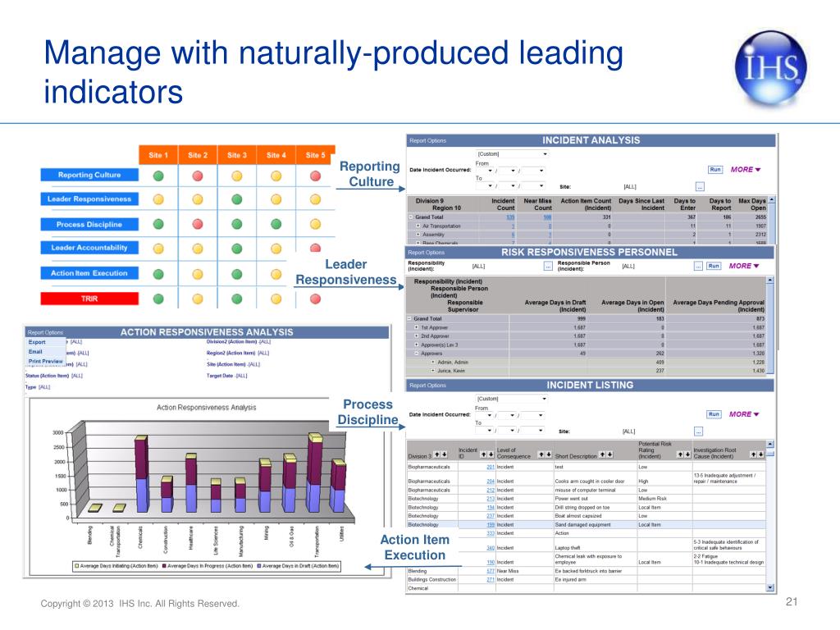
Task: Click the red TRIR row label
Action: click(x=89, y=299)
